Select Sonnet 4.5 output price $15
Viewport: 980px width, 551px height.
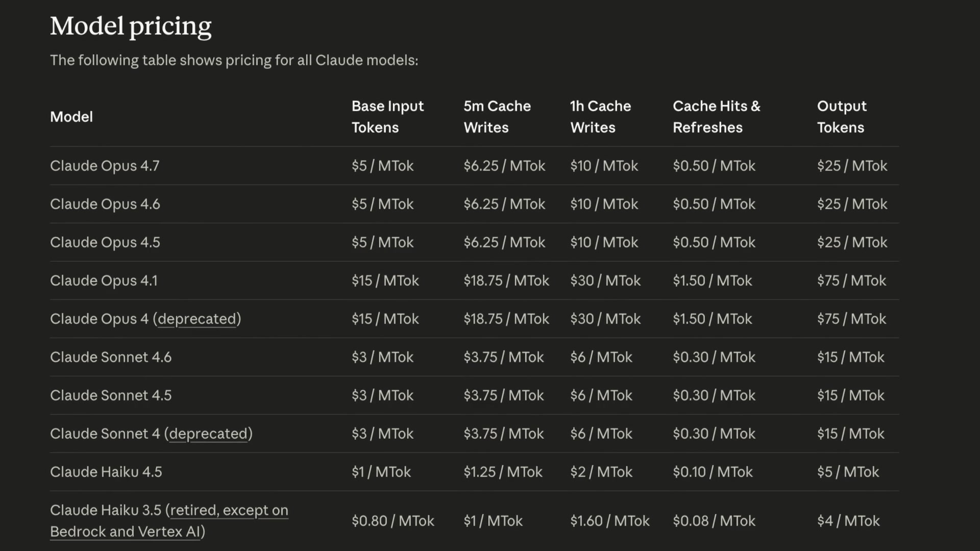850,395
